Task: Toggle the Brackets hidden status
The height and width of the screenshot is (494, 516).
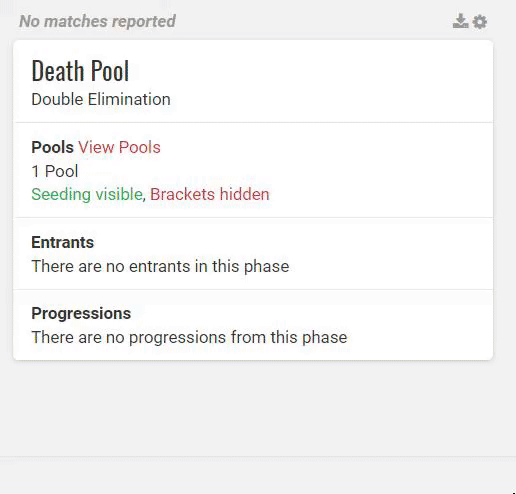Action: (210, 194)
